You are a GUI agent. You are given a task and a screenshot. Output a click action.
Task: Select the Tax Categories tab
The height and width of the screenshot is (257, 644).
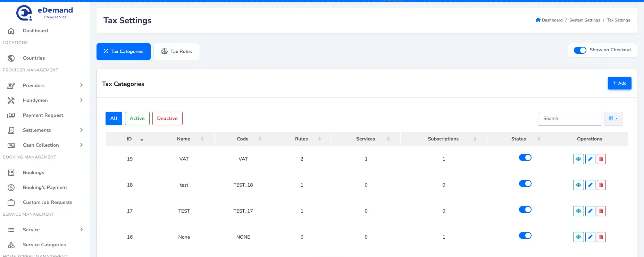tap(124, 52)
